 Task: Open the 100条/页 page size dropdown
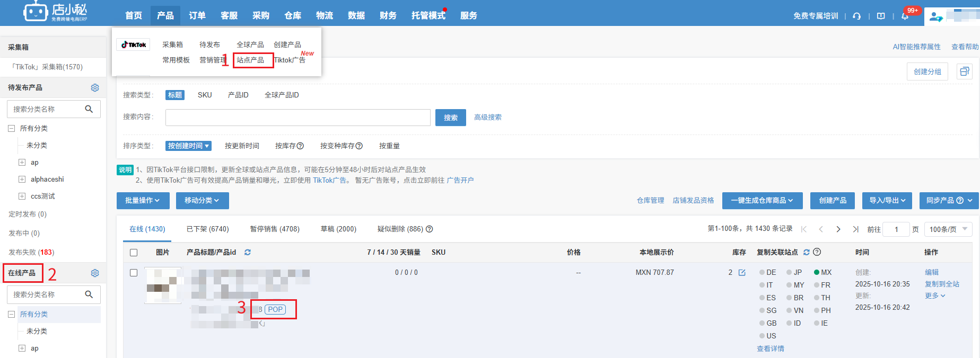point(948,229)
